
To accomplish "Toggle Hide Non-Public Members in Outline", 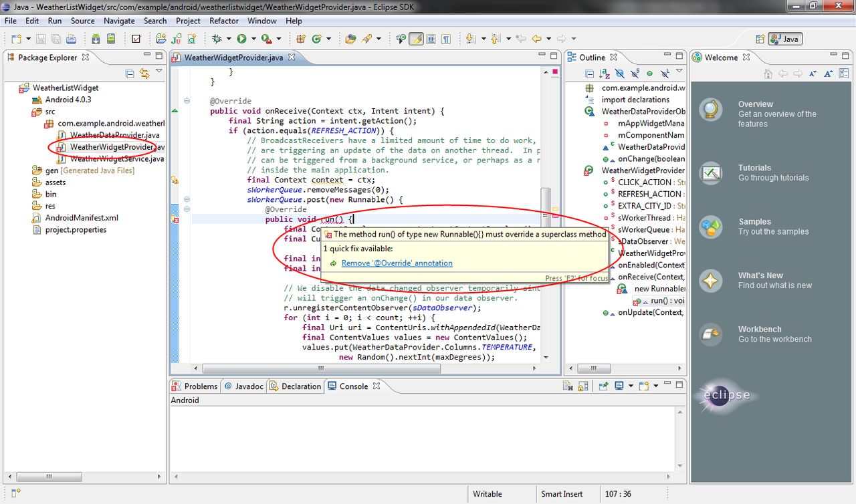I will 649,74.
